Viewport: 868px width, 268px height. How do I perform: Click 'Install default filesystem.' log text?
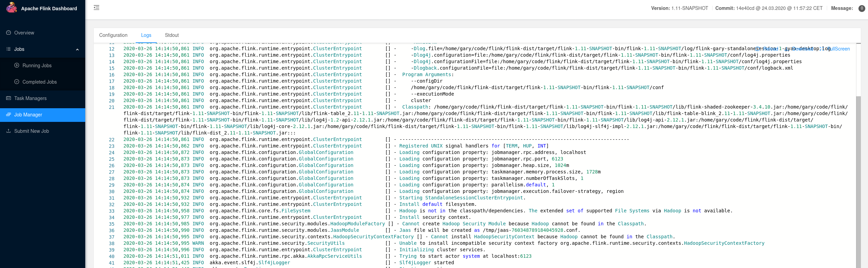tap(438, 204)
